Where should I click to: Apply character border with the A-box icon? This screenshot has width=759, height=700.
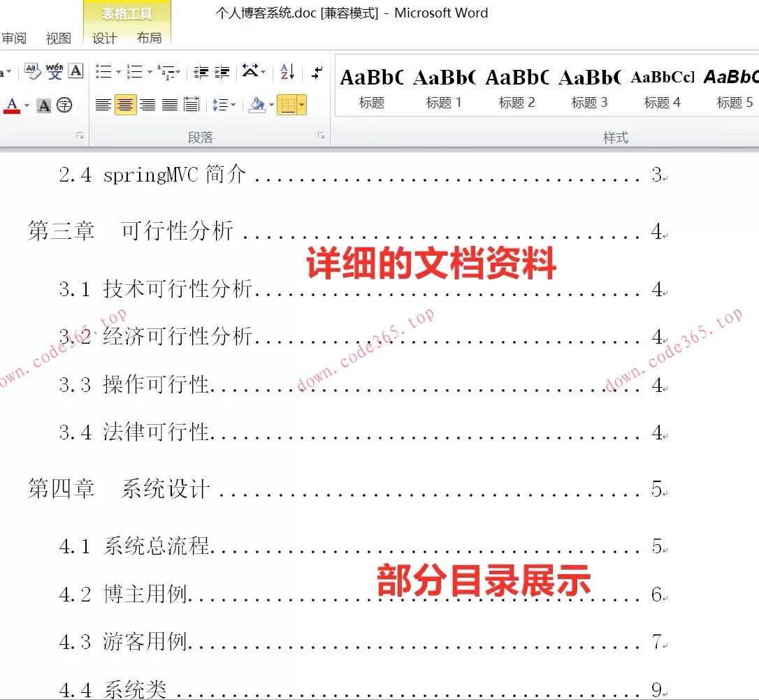tap(75, 71)
